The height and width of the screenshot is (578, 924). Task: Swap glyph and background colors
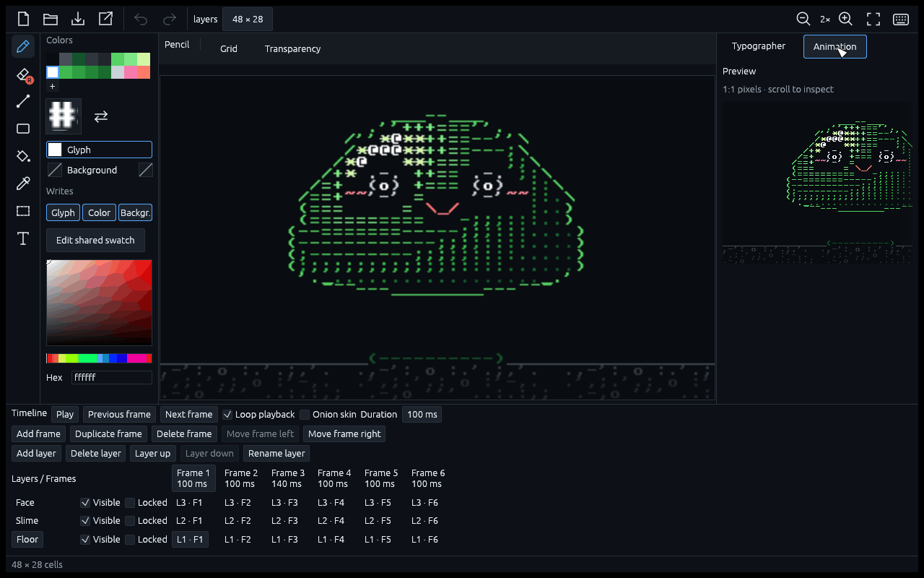coord(101,116)
